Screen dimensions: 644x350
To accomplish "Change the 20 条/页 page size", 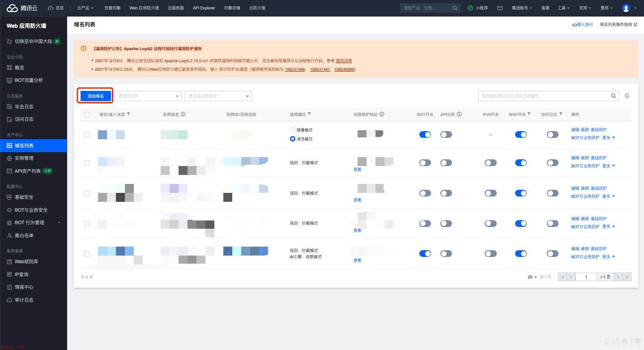I will point(533,277).
